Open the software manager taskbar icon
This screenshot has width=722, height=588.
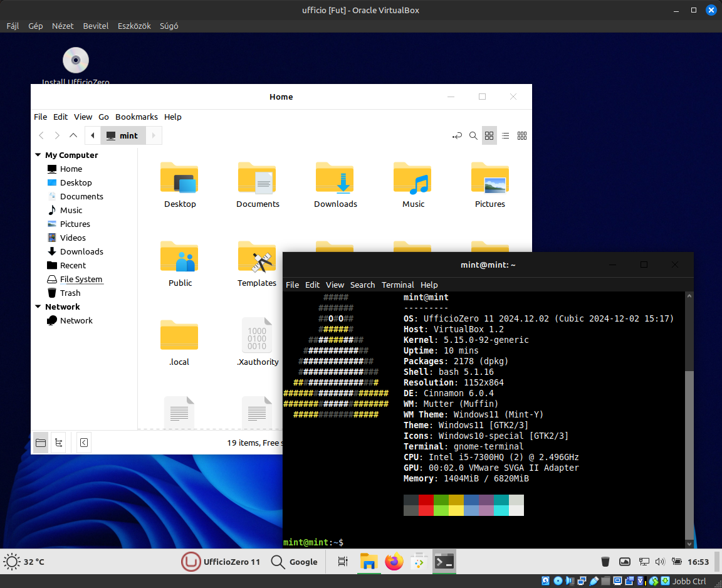[x=419, y=562]
